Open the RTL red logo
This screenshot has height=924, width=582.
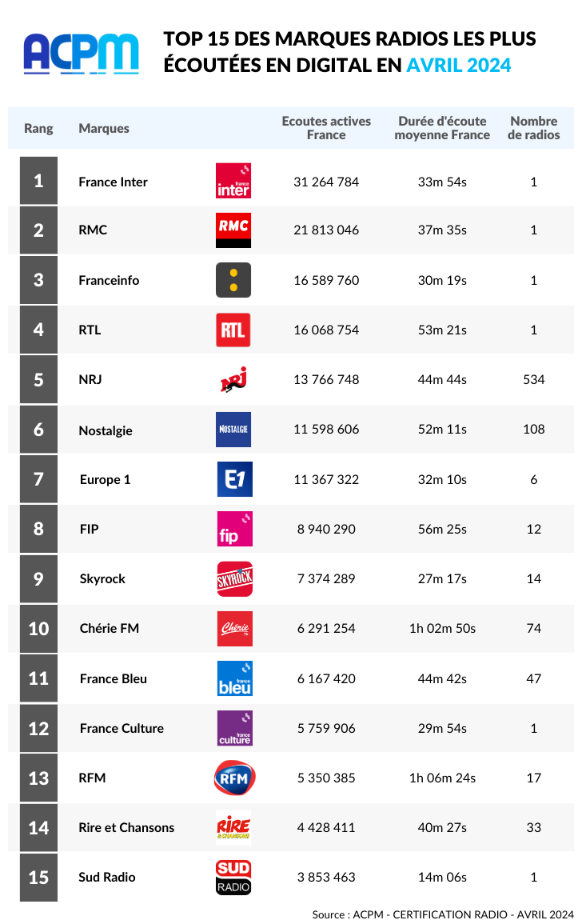tap(233, 330)
